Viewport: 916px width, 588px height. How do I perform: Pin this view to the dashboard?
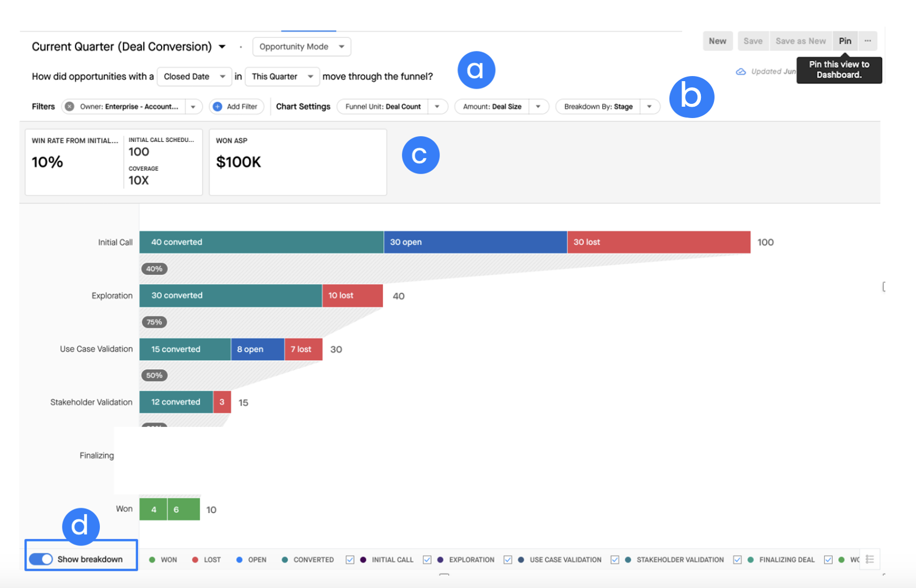click(845, 41)
